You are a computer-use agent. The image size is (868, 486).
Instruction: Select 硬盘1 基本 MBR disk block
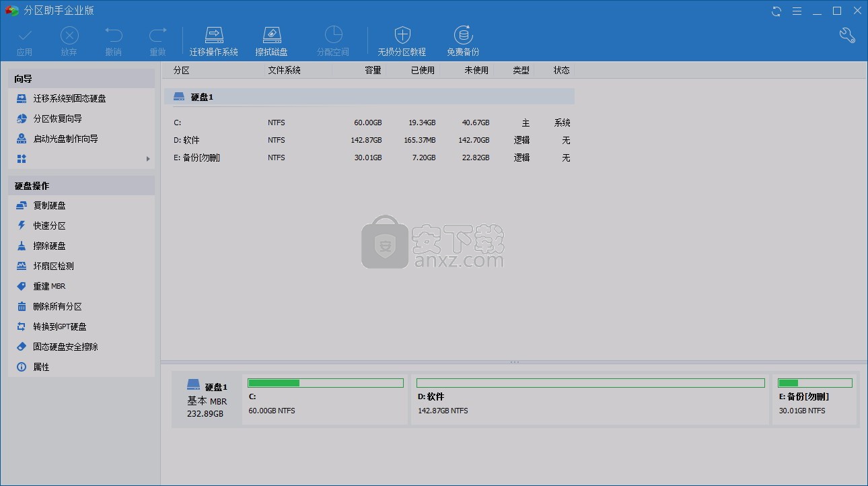207,399
